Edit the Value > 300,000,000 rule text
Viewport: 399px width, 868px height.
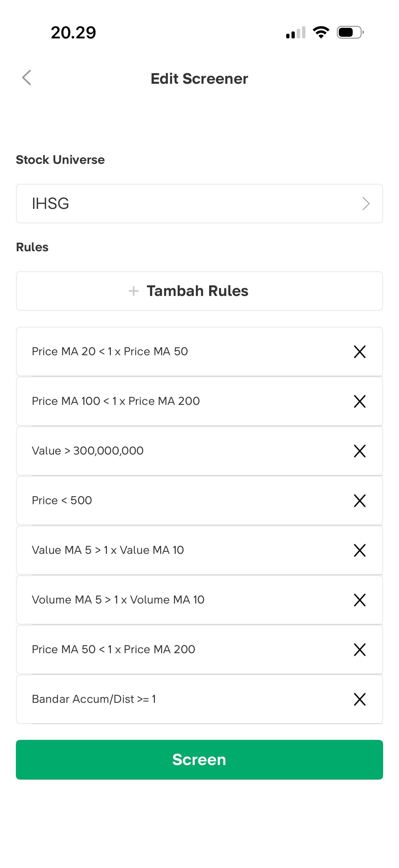click(88, 451)
